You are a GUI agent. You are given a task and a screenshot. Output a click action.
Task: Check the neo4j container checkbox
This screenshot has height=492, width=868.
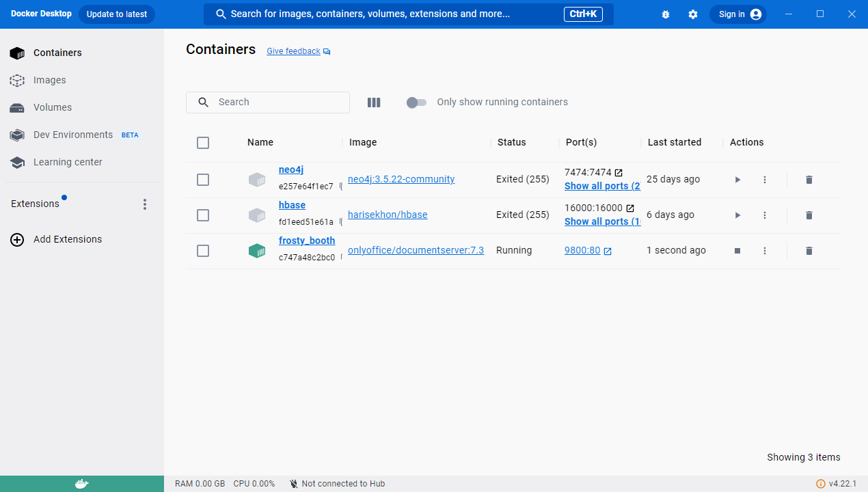203,180
